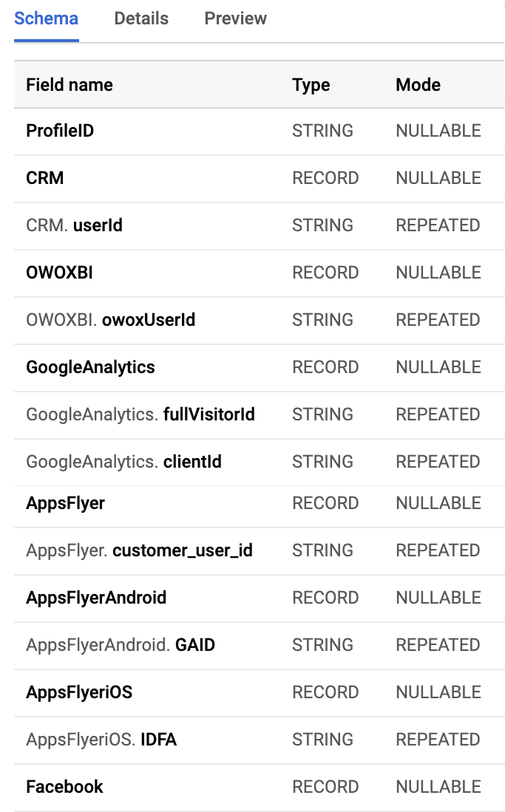Select the AppsFlyerAndroid record row

(96, 598)
